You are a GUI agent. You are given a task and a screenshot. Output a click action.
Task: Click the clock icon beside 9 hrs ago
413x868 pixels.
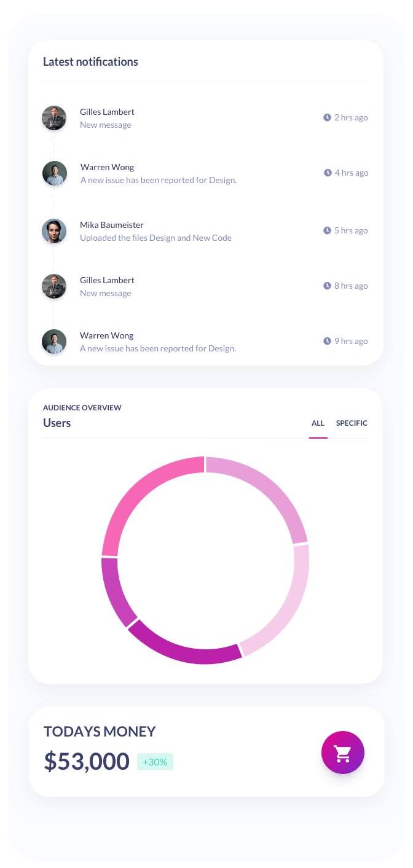point(328,341)
